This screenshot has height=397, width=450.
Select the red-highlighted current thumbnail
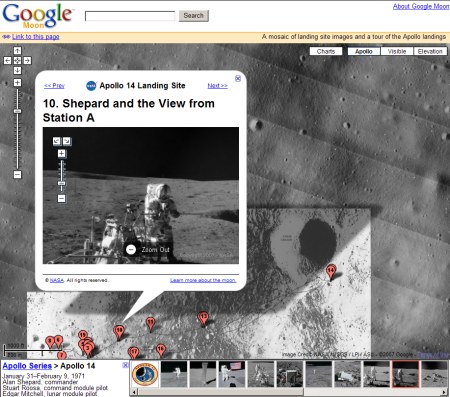405,374
